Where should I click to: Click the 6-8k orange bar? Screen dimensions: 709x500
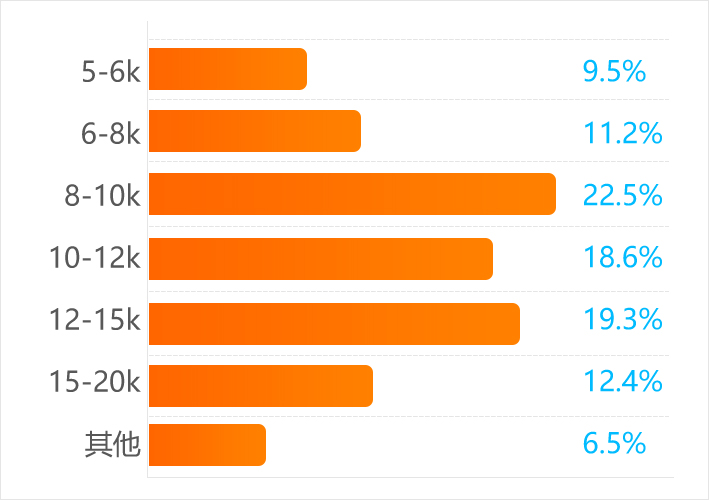[254, 131]
